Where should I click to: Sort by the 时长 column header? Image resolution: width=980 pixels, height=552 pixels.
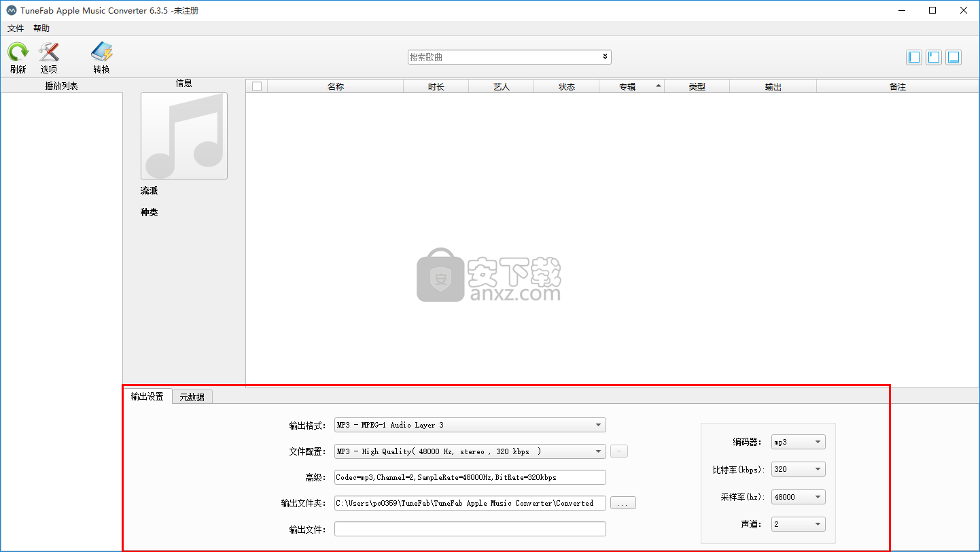tap(436, 86)
